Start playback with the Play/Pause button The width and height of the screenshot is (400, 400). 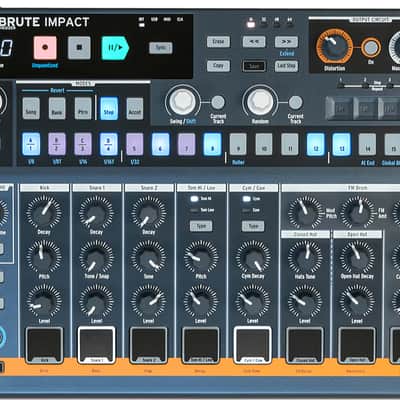(115, 48)
